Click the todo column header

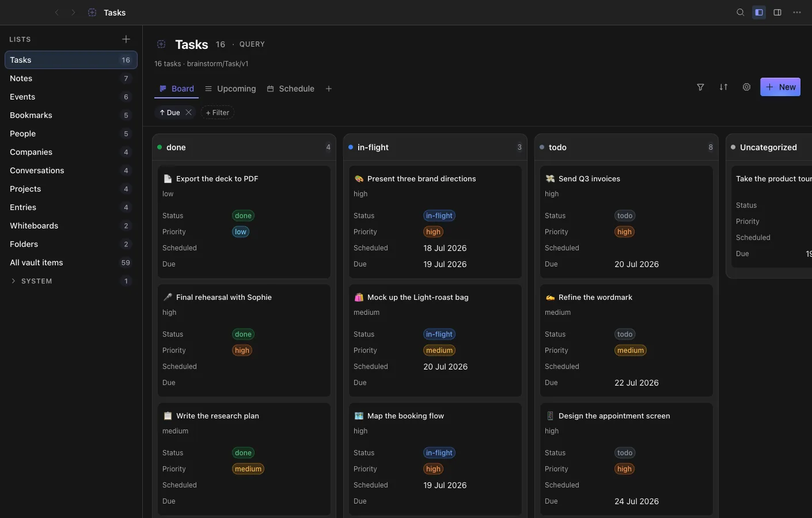(x=627, y=147)
